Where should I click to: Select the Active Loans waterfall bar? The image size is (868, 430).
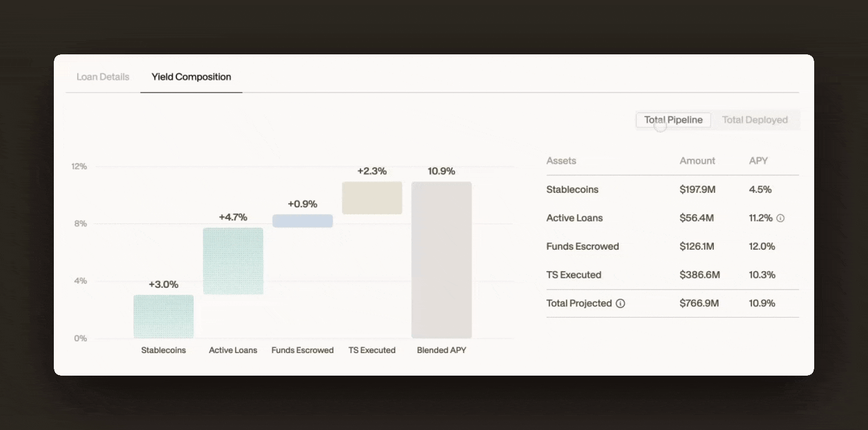(233, 261)
